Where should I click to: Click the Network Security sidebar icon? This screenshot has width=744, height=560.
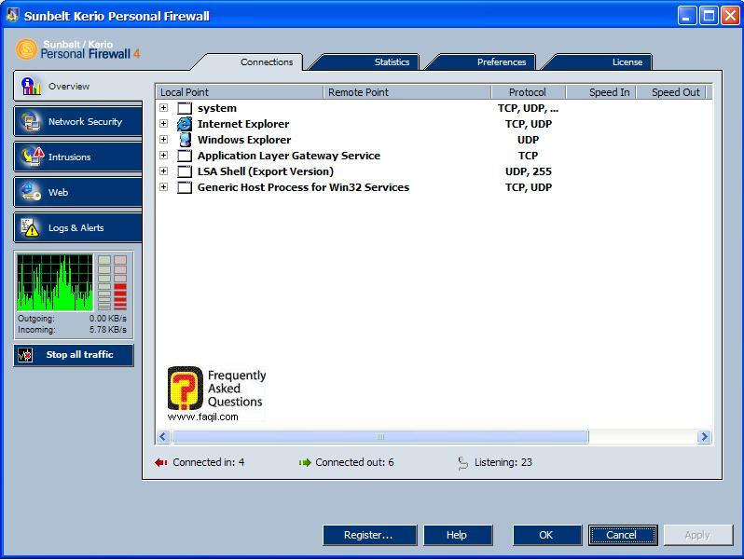click(x=32, y=122)
